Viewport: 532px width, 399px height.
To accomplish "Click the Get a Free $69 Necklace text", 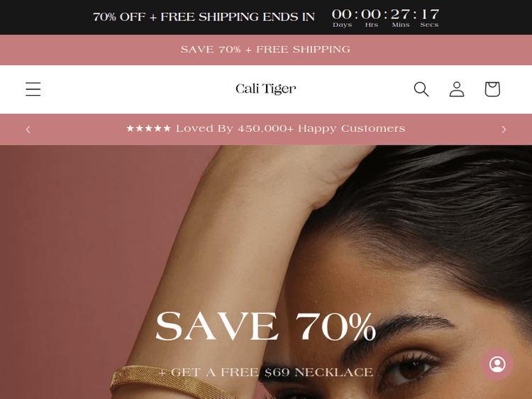I will [266, 372].
